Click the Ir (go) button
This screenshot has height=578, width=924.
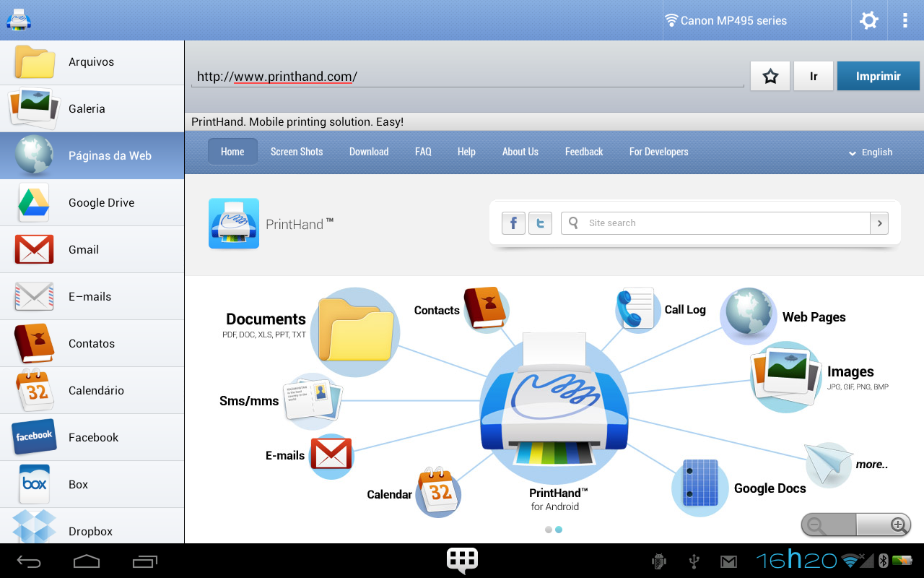tap(814, 76)
